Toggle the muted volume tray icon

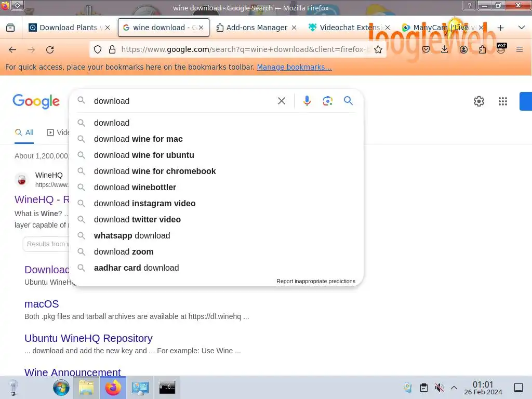(439, 388)
